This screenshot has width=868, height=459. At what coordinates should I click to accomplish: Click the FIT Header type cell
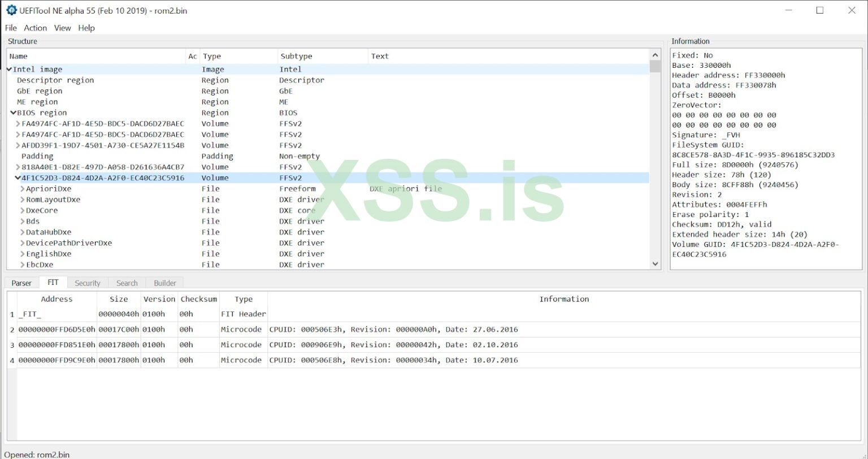pos(244,314)
